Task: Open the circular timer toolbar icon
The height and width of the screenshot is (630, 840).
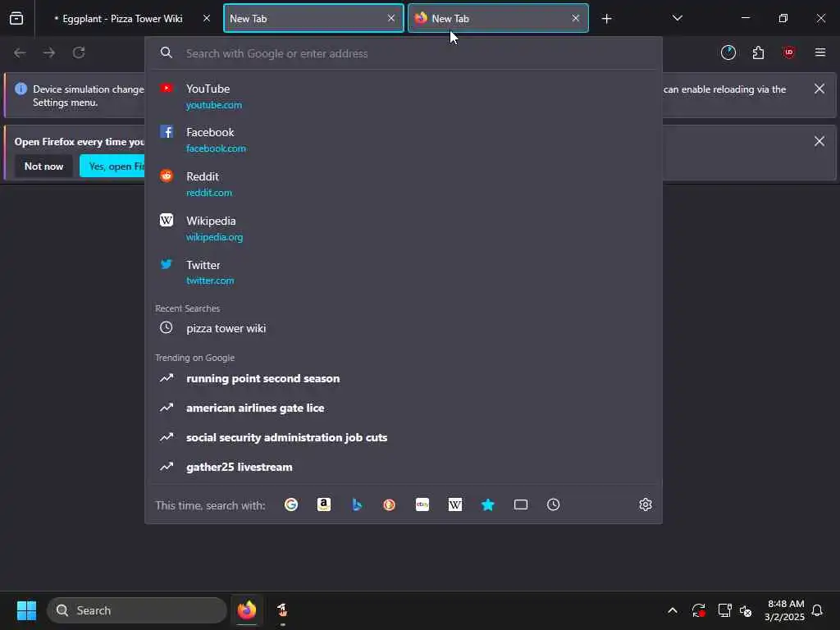Action: click(728, 52)
